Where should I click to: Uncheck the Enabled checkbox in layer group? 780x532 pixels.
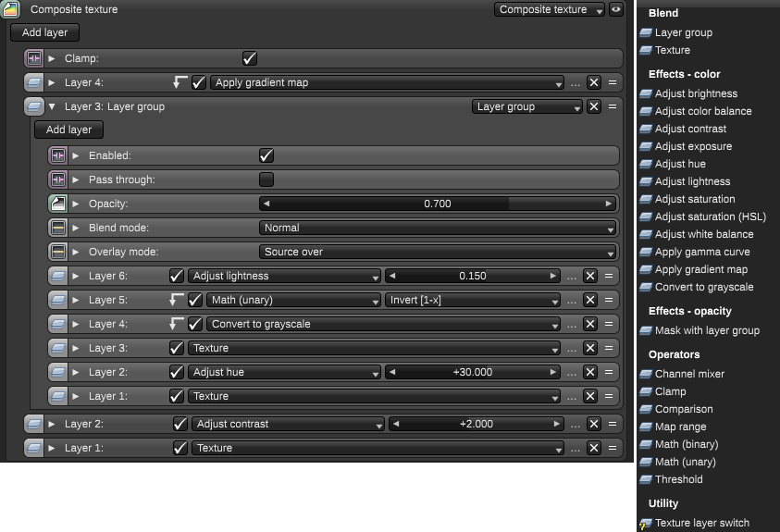tap(266, 155)
